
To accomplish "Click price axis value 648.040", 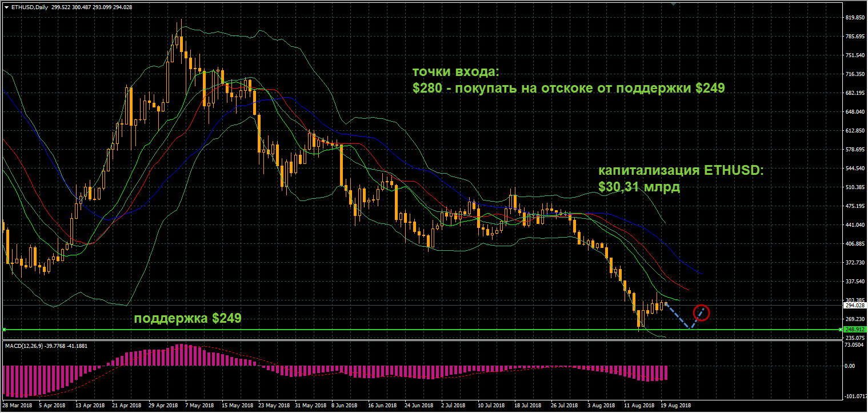I will 854,112.
